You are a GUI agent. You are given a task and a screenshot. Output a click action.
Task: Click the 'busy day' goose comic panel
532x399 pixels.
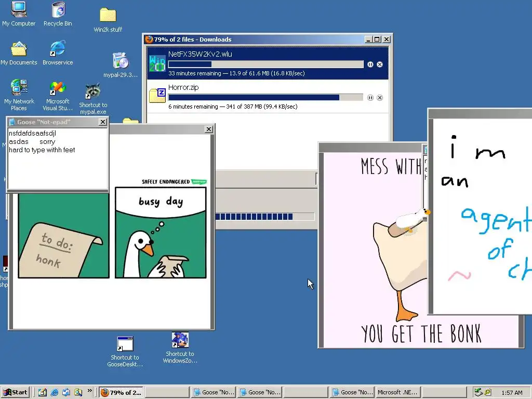pyautogui.click(x=161, y=232)
